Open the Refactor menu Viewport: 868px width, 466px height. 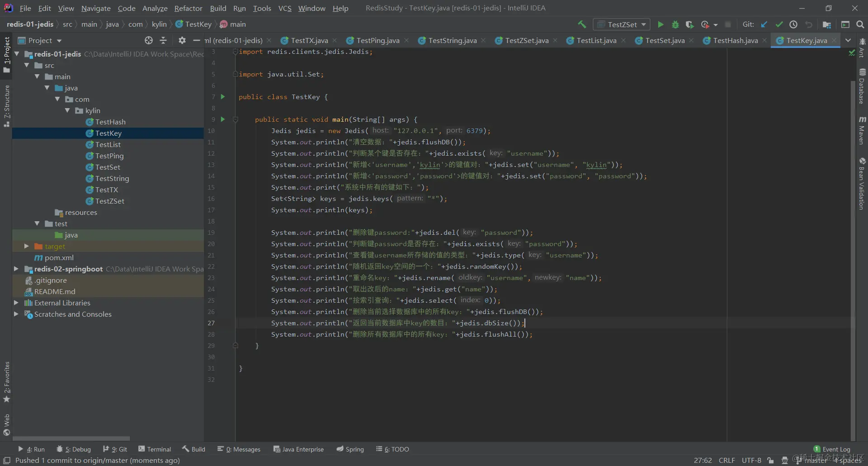click(188, 8)
